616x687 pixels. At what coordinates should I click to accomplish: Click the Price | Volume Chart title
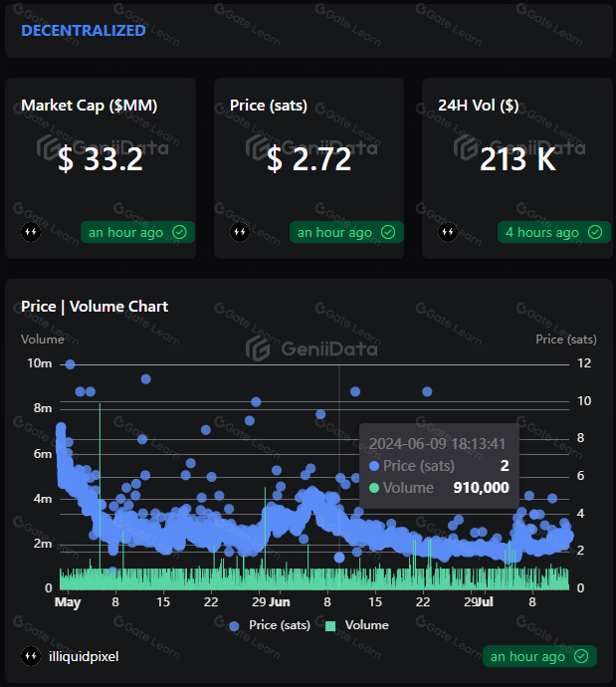coord(95,307)
